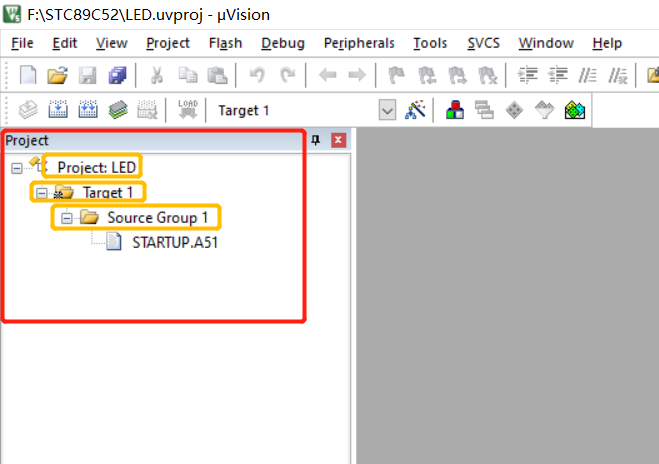This screenshot has height=464, width=659.
Task: Click the Copy icon
Action: (187, 76)
